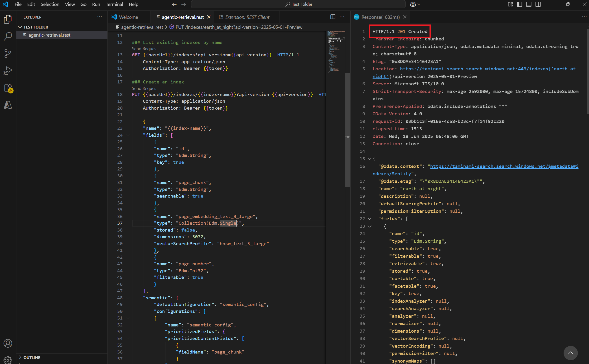Select the Response(1682ms) tab
589x364 pixels.
pos(380,17)
